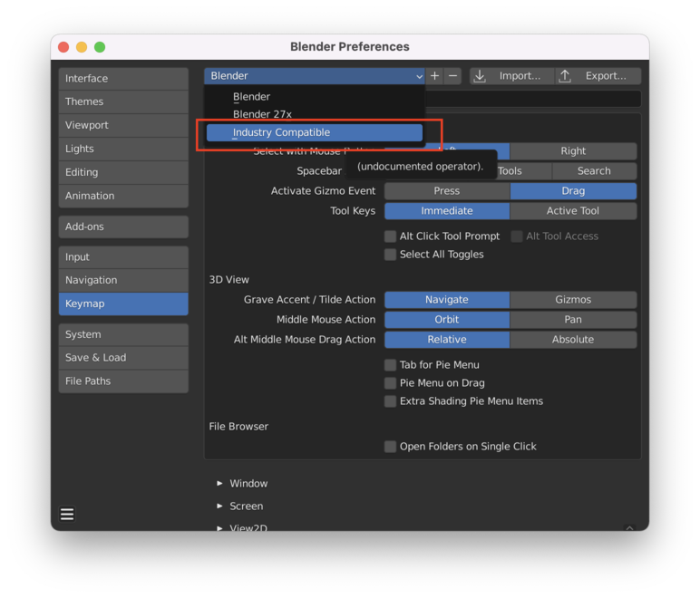Open the Blender keymap preset dropdown
The width and height of the screenshot is (700, 598).
(315, 76)
